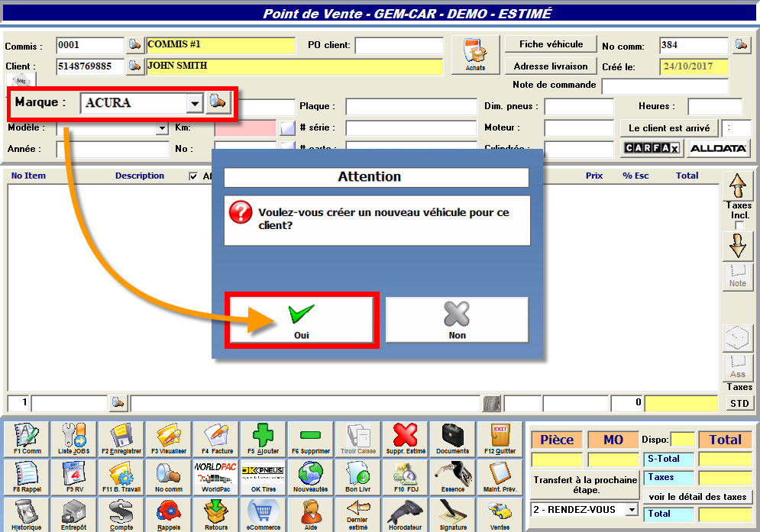Click the lookup icon beside Client number
This screenshot has height=532, width=760.
click(x=134, y=66)
